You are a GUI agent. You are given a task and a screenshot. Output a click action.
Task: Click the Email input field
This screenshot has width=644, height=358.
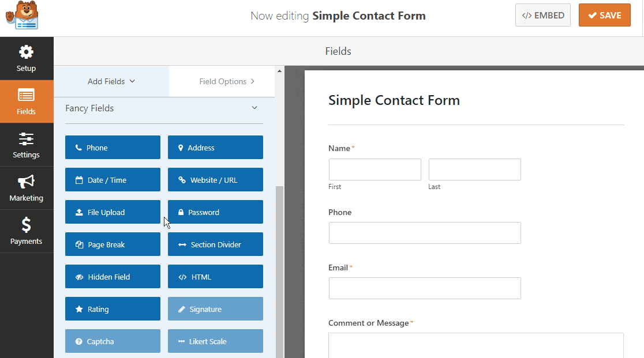pyautogui.click(x=425, y=288)
